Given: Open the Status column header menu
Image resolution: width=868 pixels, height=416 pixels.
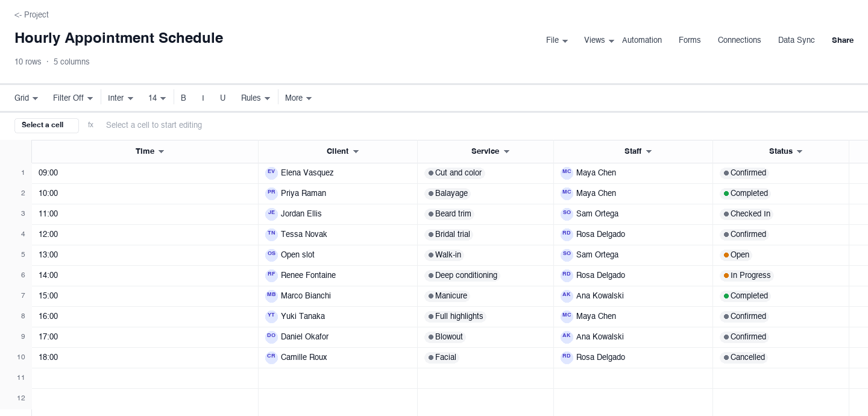Looking at the screenshot, I should (800, 151).
